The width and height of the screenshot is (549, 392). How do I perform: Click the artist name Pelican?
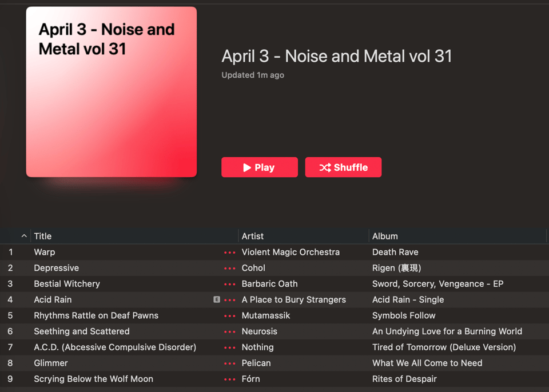click(x=256, y=363)
